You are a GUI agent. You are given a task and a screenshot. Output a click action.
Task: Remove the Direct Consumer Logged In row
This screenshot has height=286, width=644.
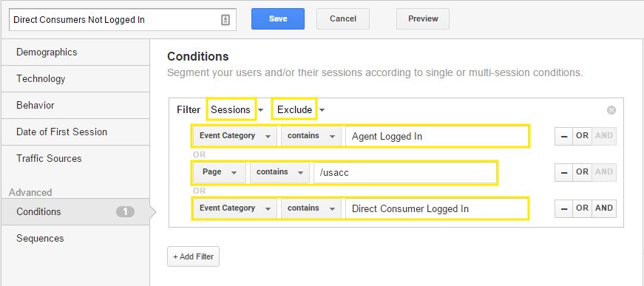(x=564, y=208)
